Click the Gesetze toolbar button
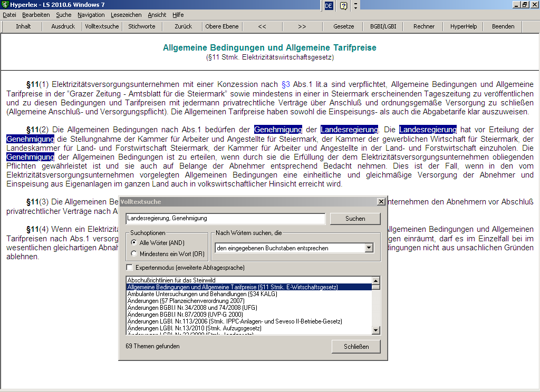This screenshot has height=392, width=540. [343, 26]
